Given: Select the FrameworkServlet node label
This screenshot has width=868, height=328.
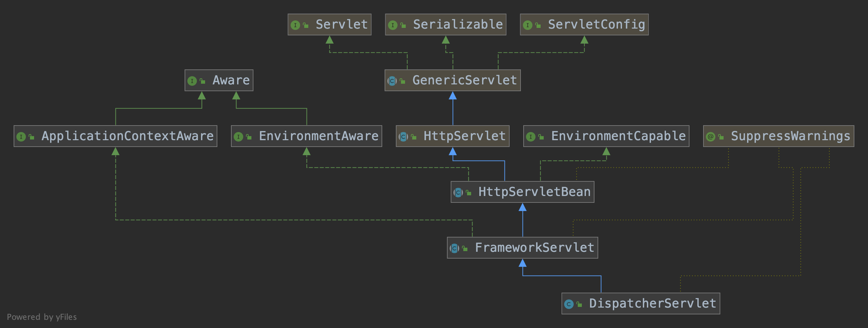Looking at the screenshot, I should click(534, 248).
